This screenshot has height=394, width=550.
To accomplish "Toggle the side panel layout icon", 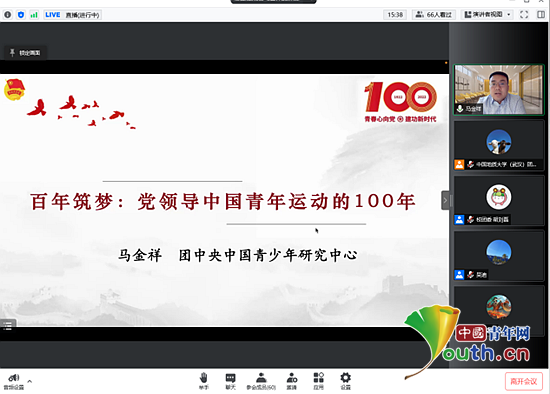I will pyautogui.click(x=541, y=14).
